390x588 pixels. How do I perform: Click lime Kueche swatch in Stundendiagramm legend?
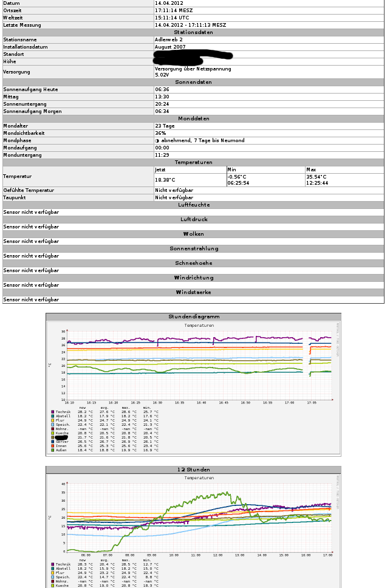52,433
